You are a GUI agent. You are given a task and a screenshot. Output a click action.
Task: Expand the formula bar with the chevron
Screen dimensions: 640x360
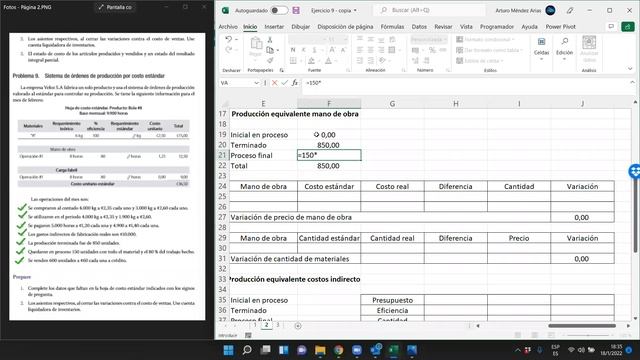(632, 82)
